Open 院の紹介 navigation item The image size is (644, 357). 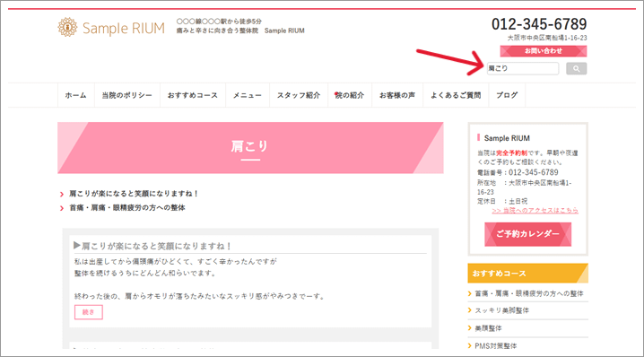pos(350,95)
